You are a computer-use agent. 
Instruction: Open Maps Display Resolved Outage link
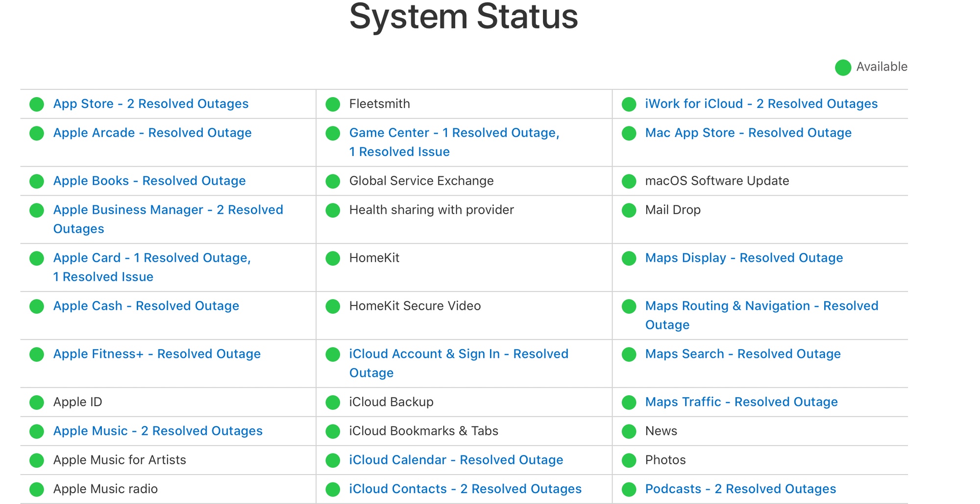744,258
